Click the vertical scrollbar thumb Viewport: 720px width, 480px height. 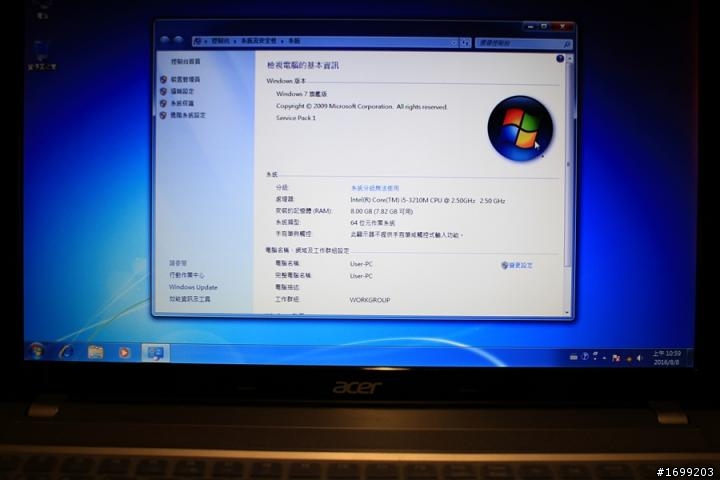point(568,165)
